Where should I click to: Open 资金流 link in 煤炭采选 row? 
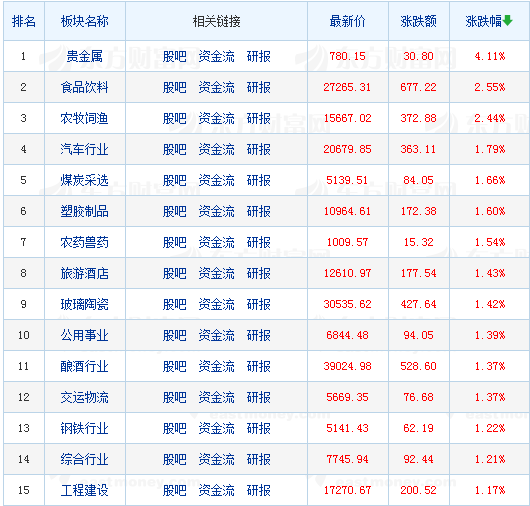pyautogui.click(x=216, y=180)
